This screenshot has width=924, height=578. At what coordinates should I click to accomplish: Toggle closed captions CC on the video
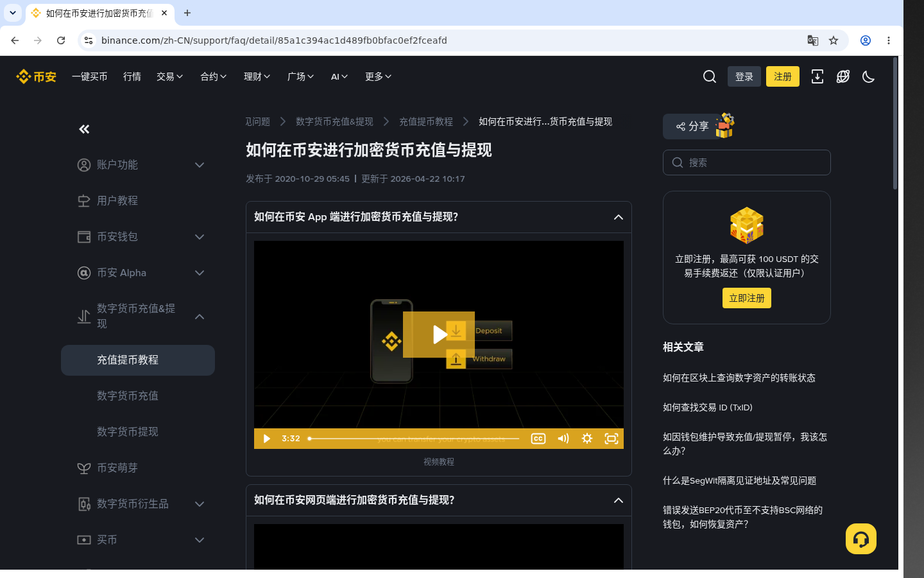tap(538, 439)
